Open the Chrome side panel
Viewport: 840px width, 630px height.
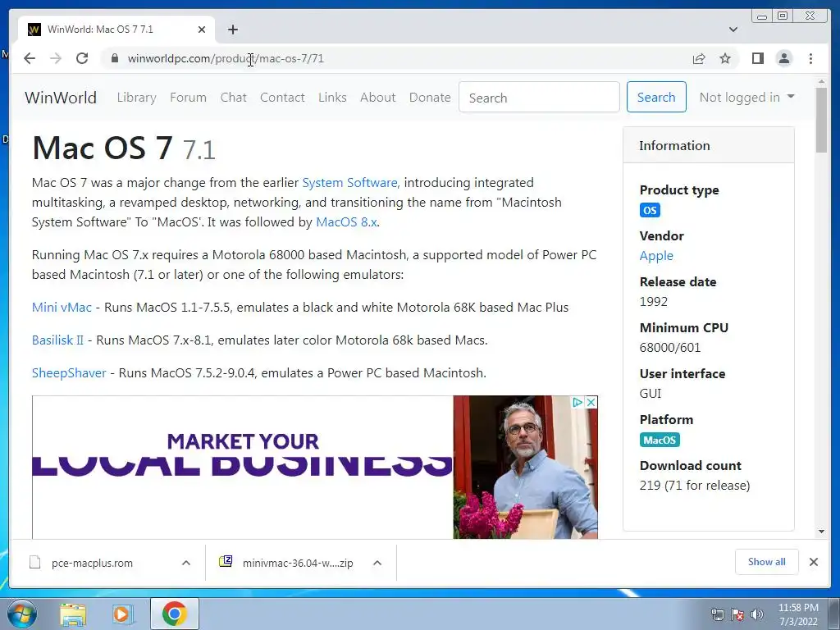click(x=757, y=58)
